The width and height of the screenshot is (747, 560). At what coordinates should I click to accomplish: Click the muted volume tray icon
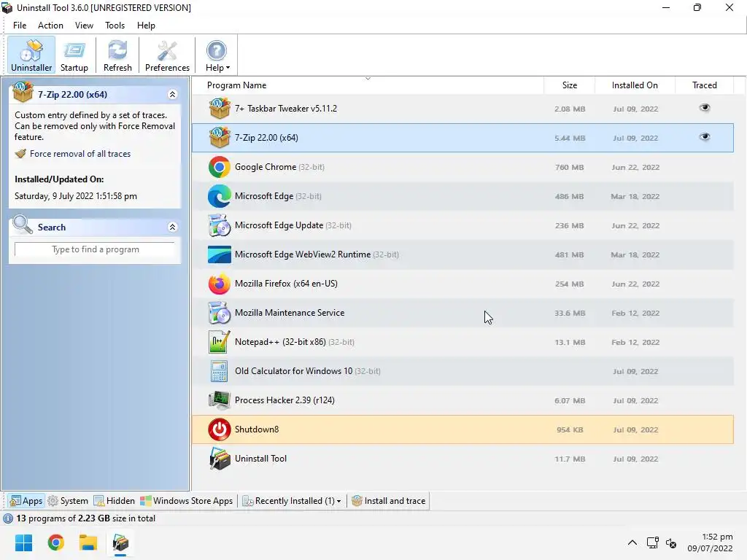tap(671, 542)
